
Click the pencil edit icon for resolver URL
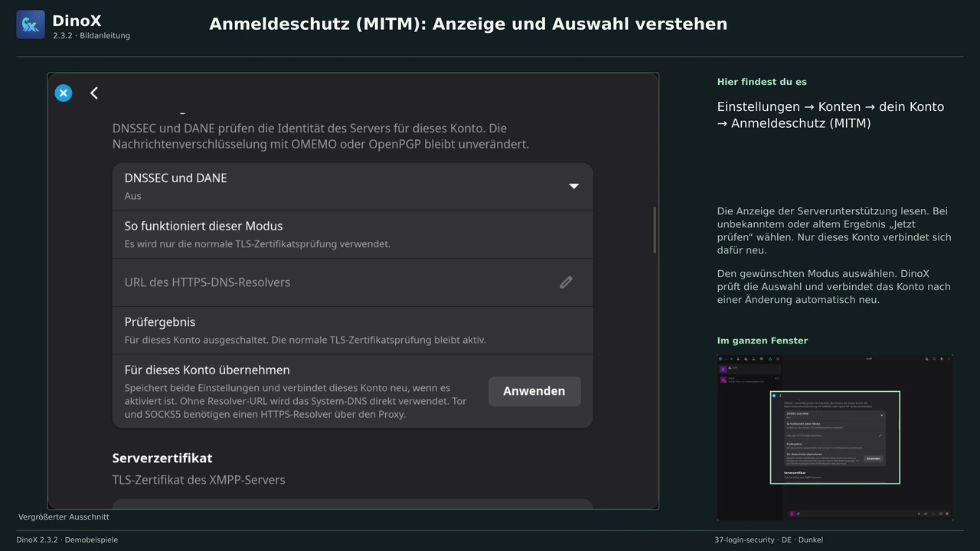(x=566, y=282)
